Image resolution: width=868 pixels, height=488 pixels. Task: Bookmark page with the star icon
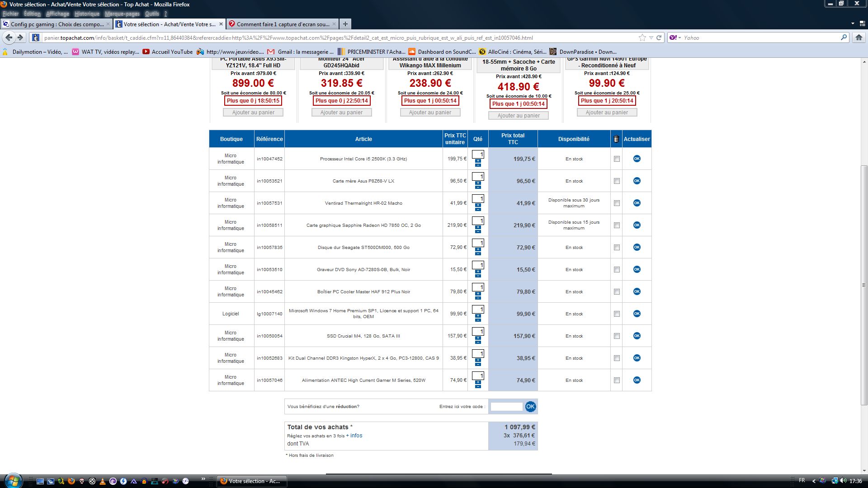pyautogui.click(x=642, y=38)
